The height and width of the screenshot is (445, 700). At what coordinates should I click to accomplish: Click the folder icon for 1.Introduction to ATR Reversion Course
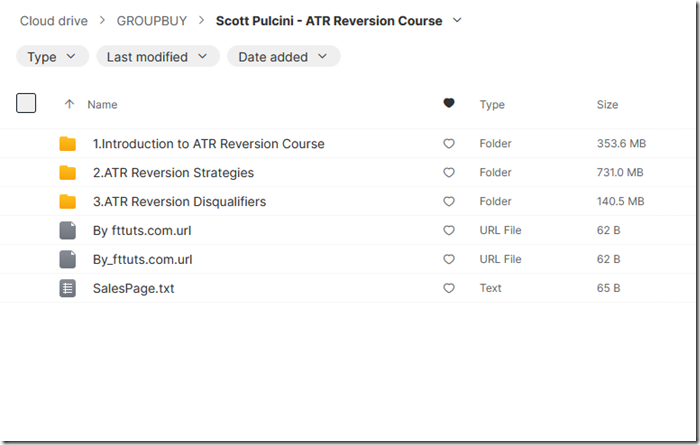pyautogui.click(x=67, y=144)
